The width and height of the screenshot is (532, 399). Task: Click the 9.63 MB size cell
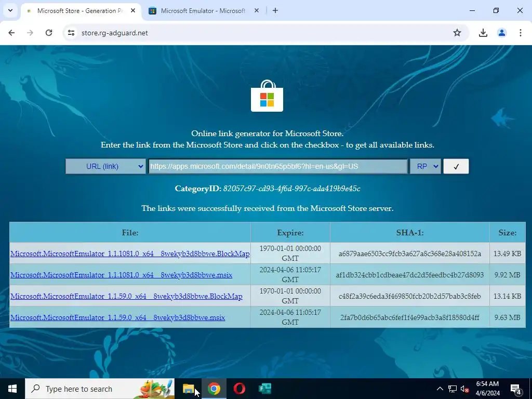coord(507,317)
